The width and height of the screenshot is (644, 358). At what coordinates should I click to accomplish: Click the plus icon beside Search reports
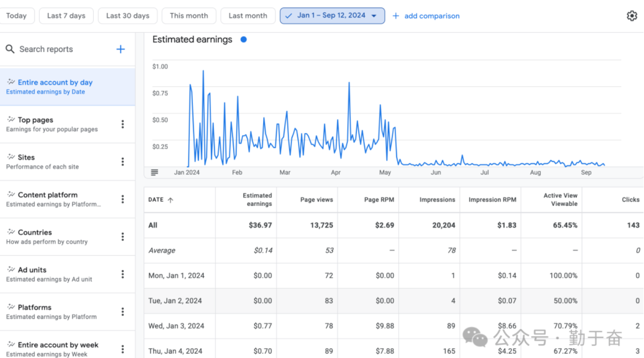click(120, 49)
